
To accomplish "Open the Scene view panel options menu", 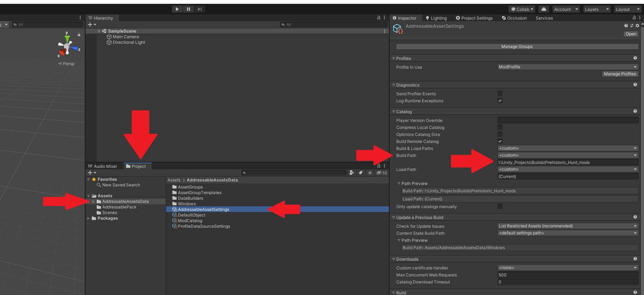I will pyautogui.click(x=80, y=18).
